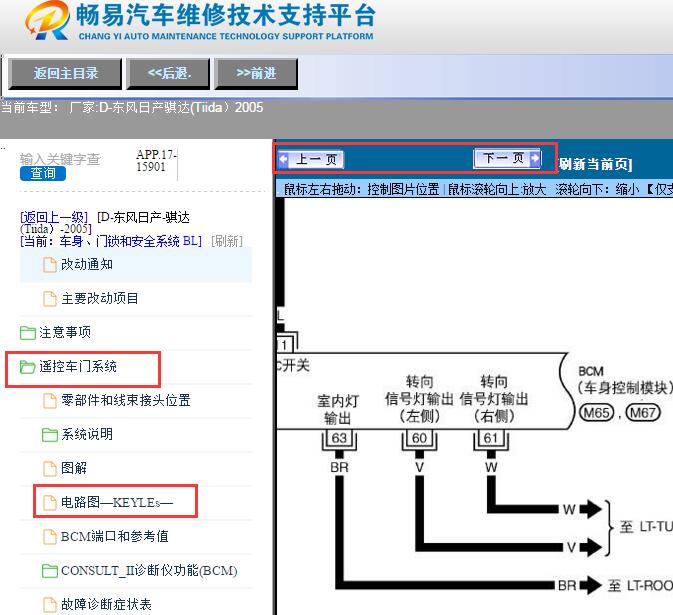Open 图解 document
This screenshot has height=615, width=673.
tap(74, 468)
